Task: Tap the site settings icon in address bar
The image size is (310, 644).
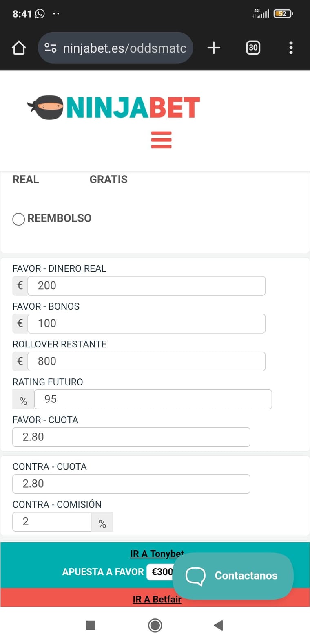Action: [51, 48]
